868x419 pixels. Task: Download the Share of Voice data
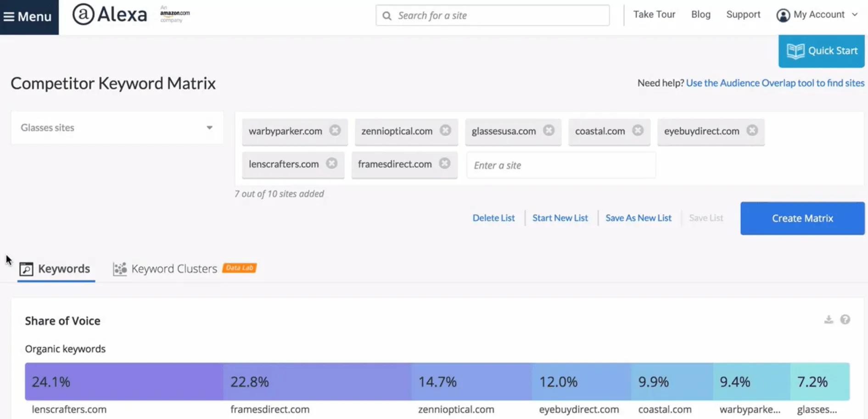click(829, 319)
